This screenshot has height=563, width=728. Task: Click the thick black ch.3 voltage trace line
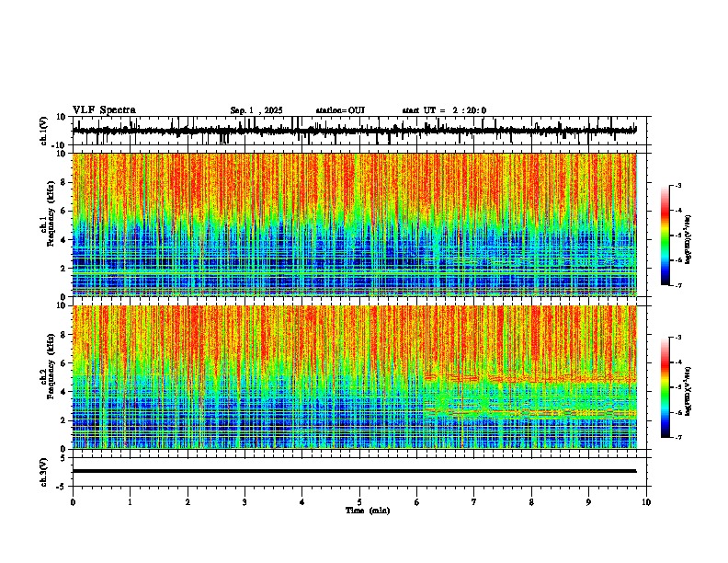(x=355, y=471)
